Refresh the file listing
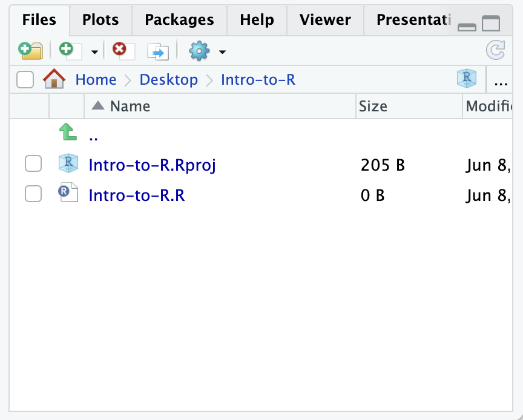Image resolution: width=523 pixels, height=420 pixels. (x=496, y=51)
